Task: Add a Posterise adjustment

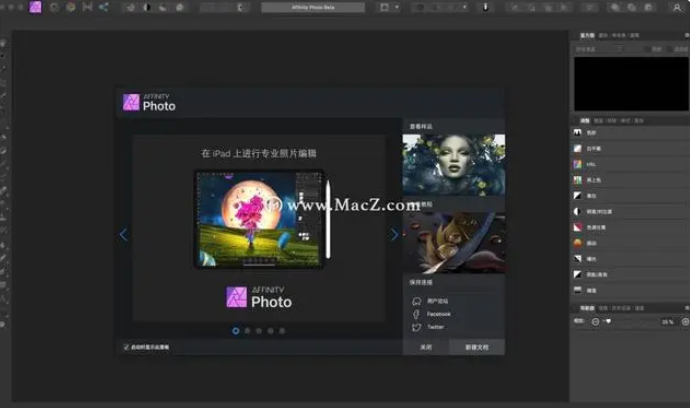Action: point(630,227)
